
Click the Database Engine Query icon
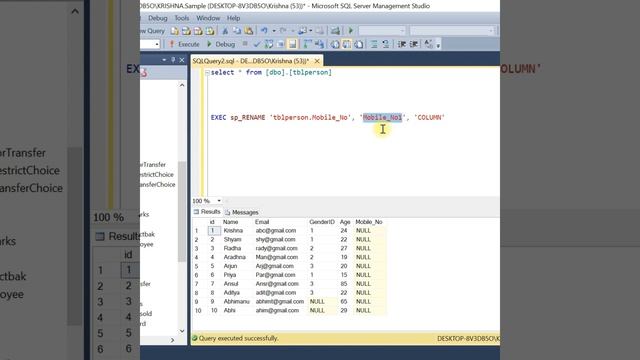(175, 31)
